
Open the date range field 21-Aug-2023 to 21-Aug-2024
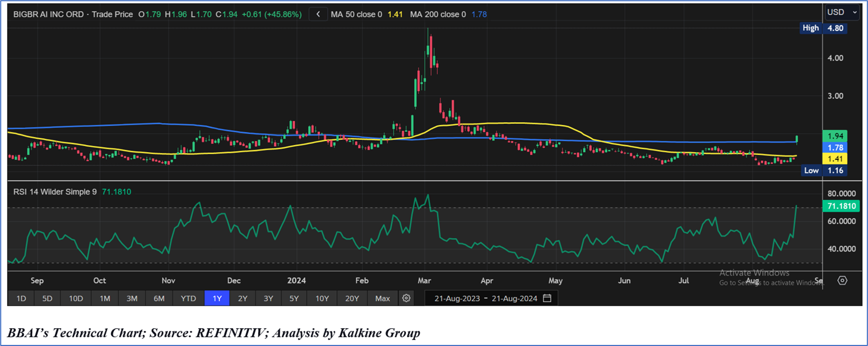[x=491, y=298]
